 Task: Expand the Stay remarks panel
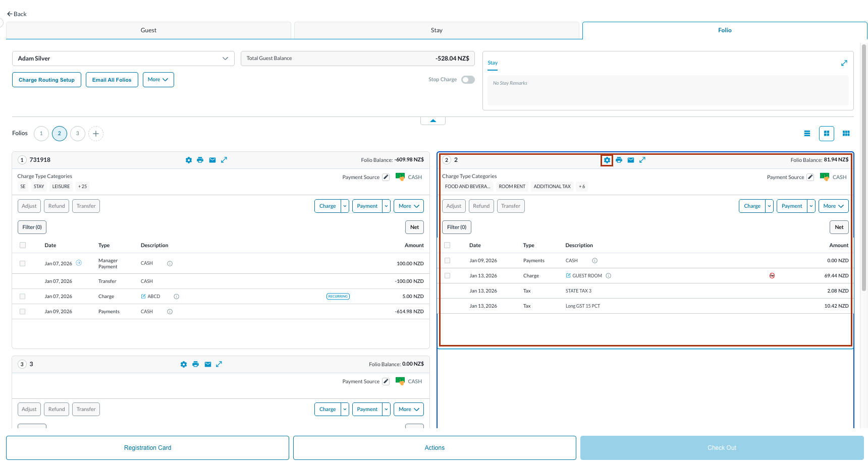[844, 63]
